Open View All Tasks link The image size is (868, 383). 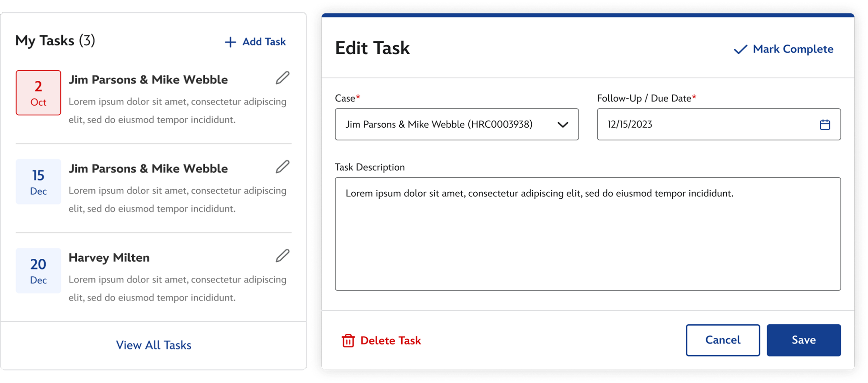coord(154,345)
